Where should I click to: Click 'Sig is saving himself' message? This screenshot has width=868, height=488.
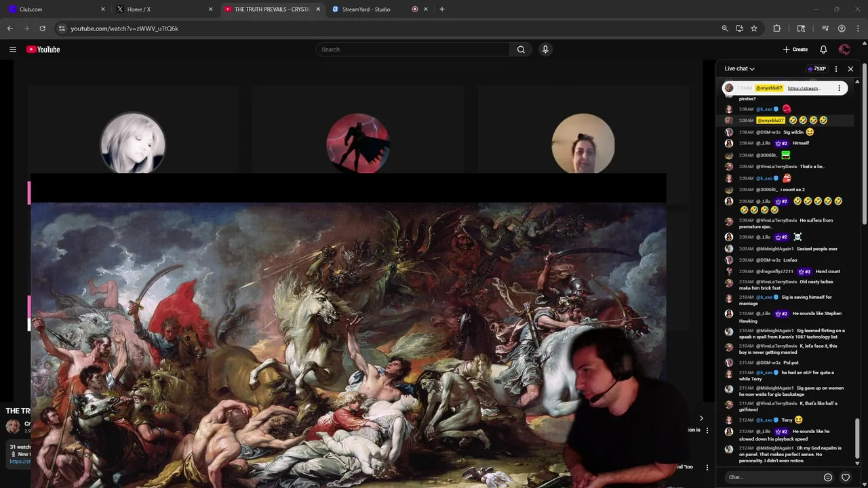(785, 300)
